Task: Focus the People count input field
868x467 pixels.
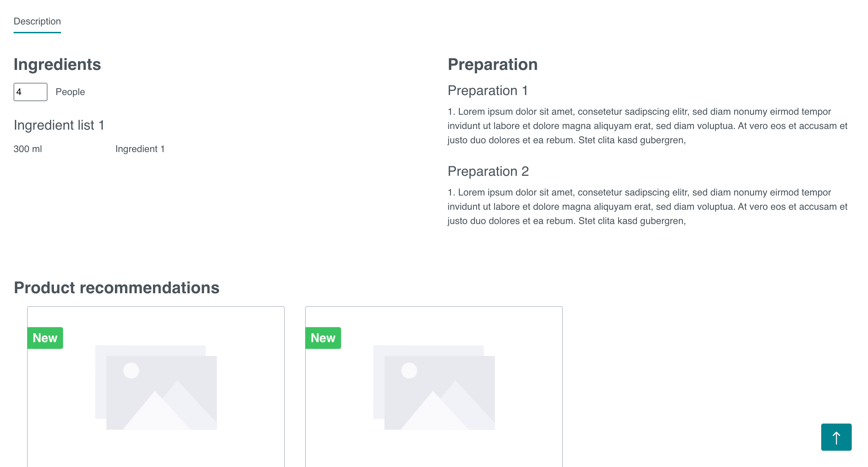Action: (31, 92)
